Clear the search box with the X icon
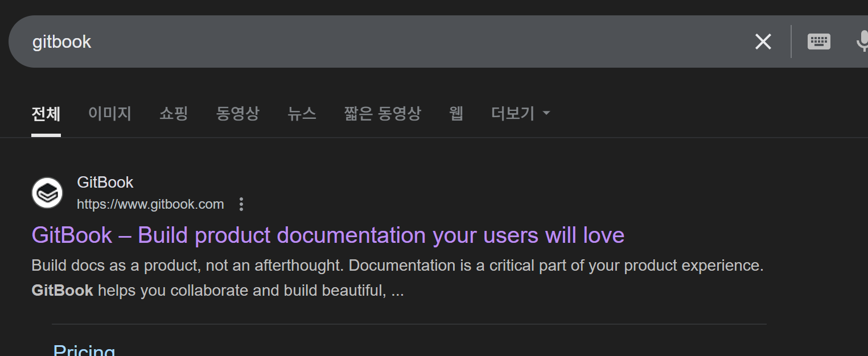This screenshot has width=868, height=356. 763,42
